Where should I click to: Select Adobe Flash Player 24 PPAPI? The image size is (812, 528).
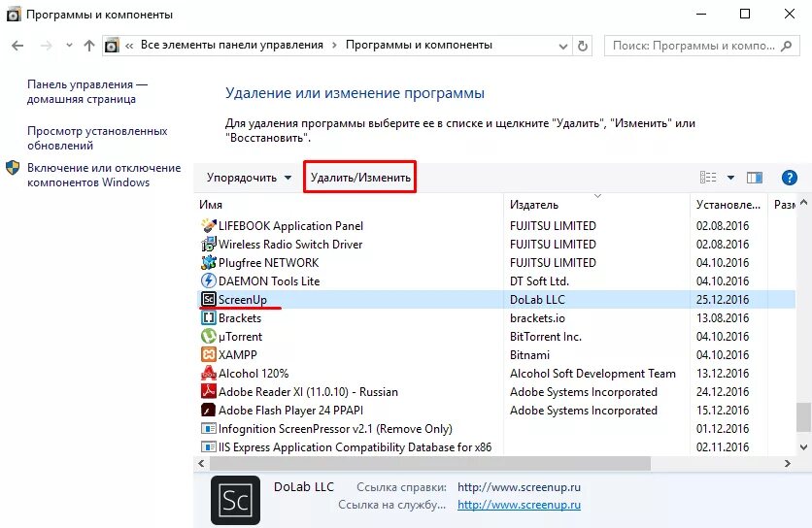290,411
